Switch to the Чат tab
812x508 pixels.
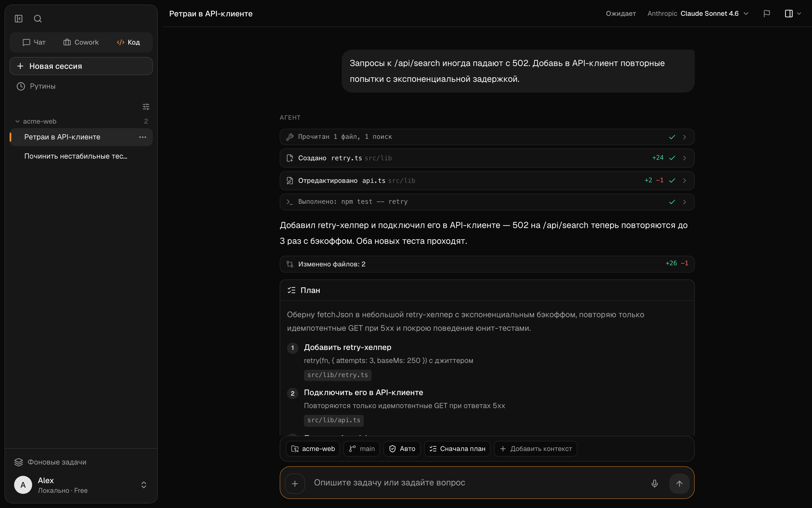point(34,42)
